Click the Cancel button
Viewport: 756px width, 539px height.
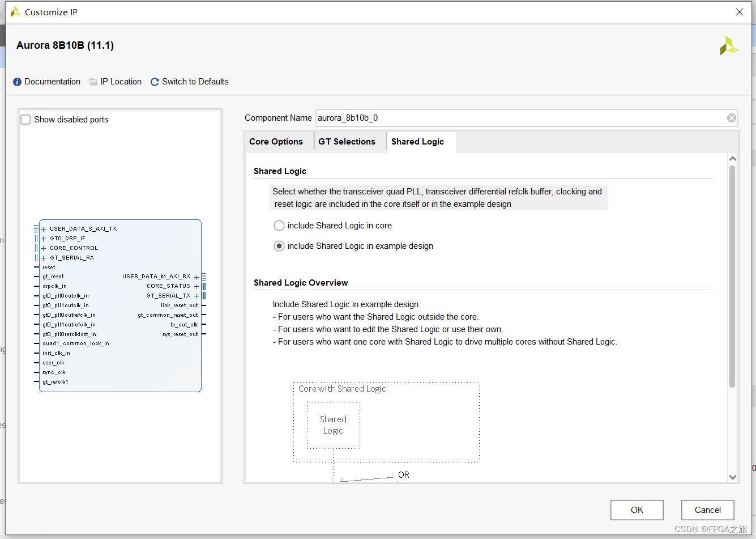point(708,510)
